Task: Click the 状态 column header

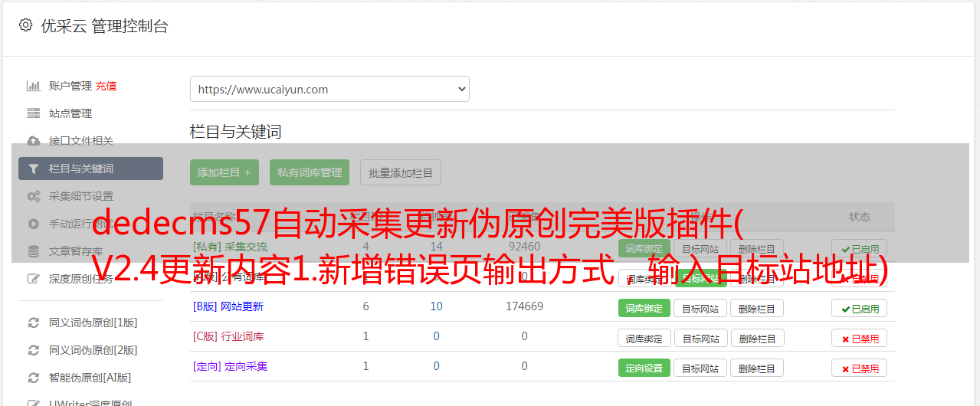Action: (860, 217)
